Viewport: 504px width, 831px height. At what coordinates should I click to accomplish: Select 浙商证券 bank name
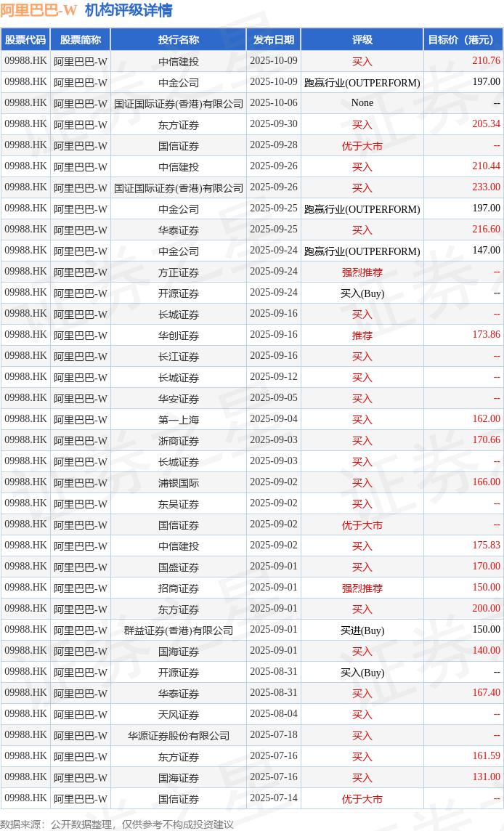click(x=179, y=440)
